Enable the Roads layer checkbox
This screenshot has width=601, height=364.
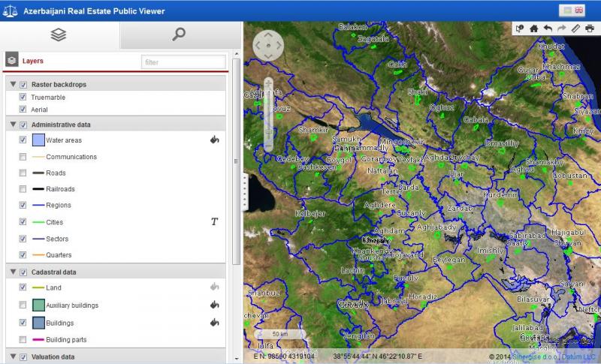pos(23,173)
